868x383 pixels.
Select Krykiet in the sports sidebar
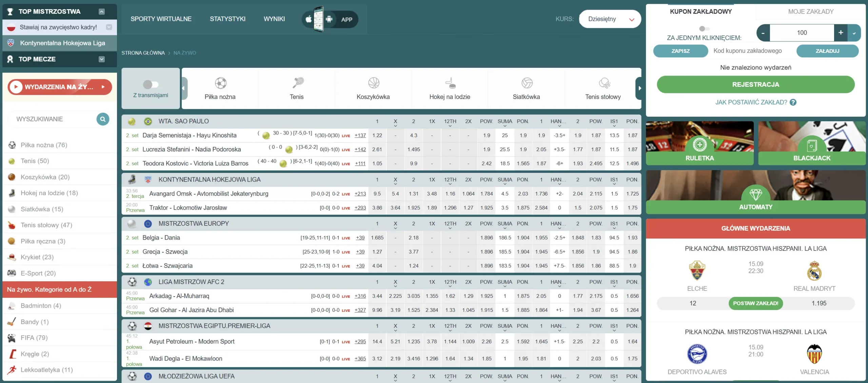(x=37, y=257)
